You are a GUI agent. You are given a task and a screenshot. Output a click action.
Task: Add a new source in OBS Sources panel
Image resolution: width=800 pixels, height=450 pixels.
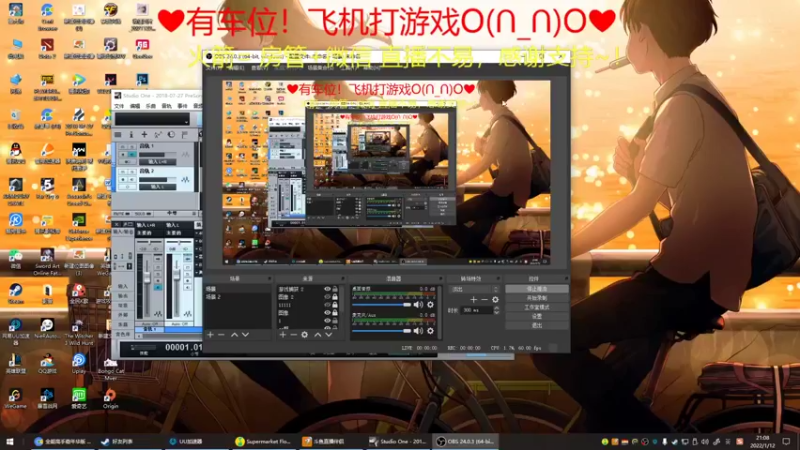[283, 335]
